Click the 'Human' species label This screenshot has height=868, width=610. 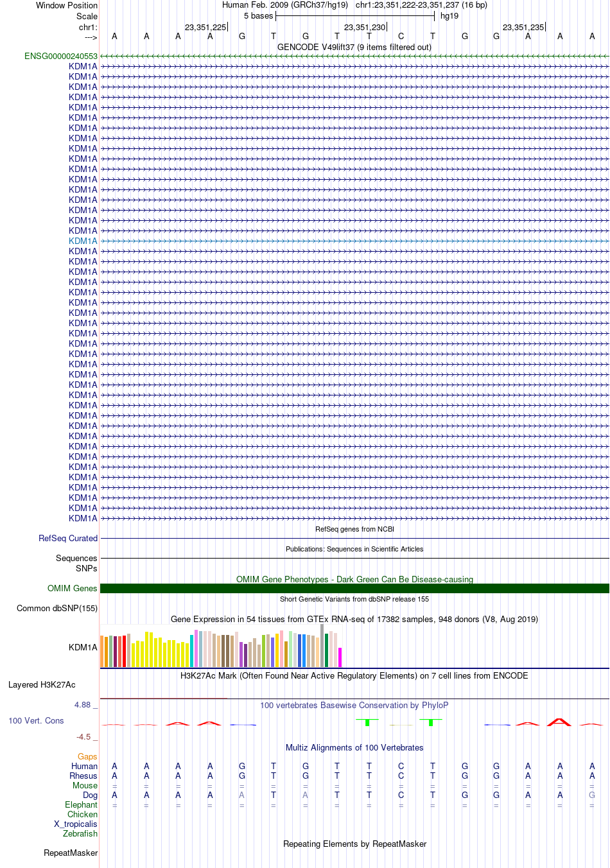pos(84,767)
